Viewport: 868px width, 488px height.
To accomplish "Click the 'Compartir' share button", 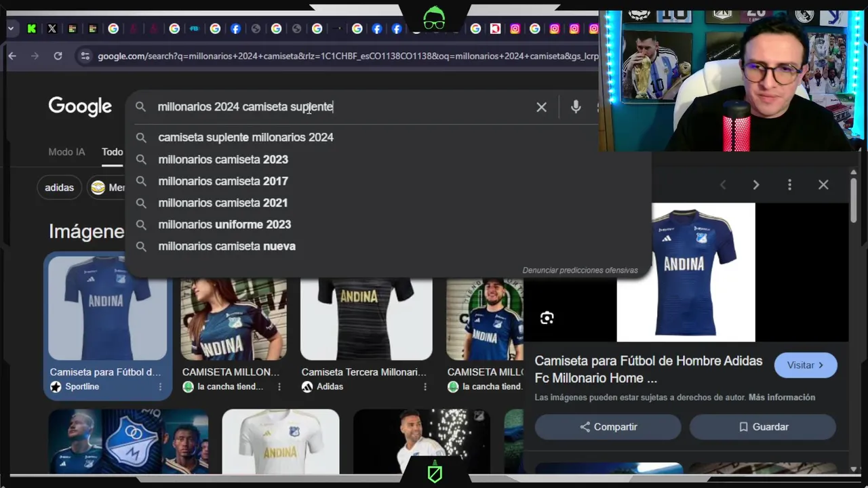I will [608, 427].
